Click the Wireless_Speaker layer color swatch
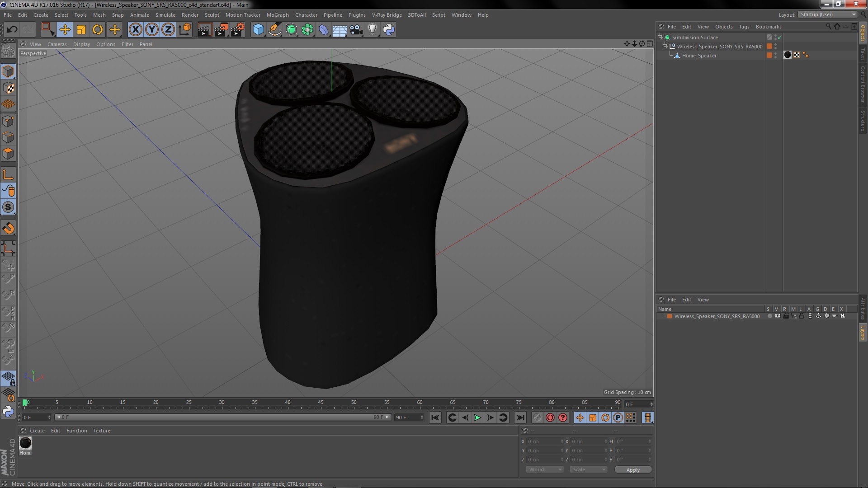This screenshot has width=868, height=488. click(670, 316)
